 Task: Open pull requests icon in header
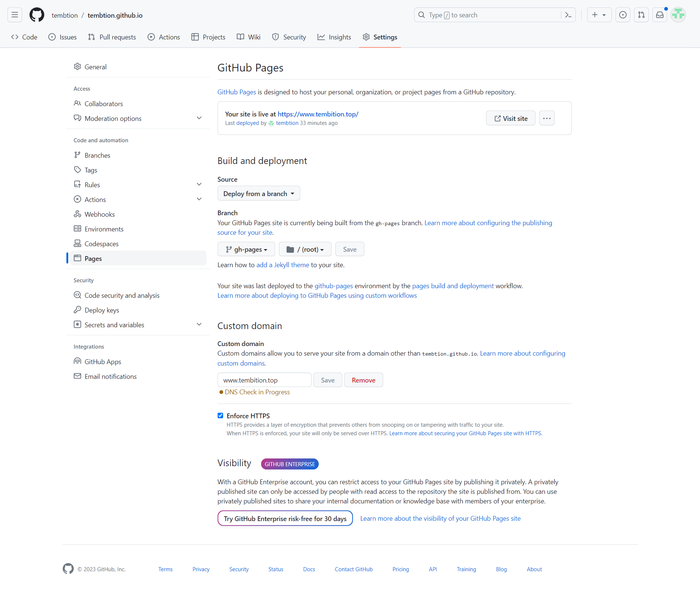coord(641,15)
